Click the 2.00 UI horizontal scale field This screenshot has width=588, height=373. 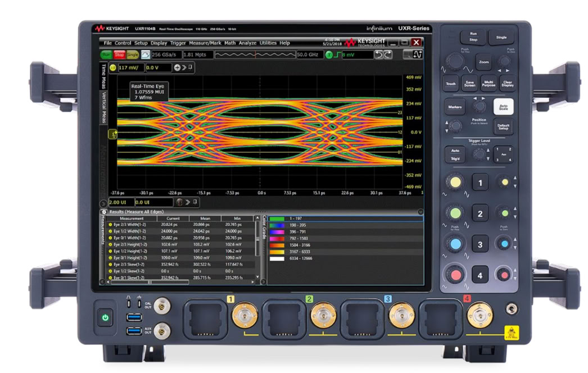[x=121, y=202]
